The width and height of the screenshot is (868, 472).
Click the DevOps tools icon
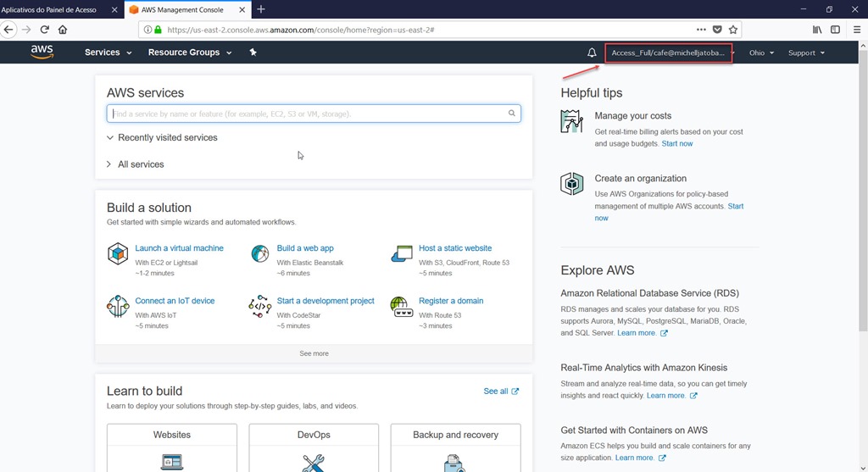pyautogui.click(x=314, y=463)
